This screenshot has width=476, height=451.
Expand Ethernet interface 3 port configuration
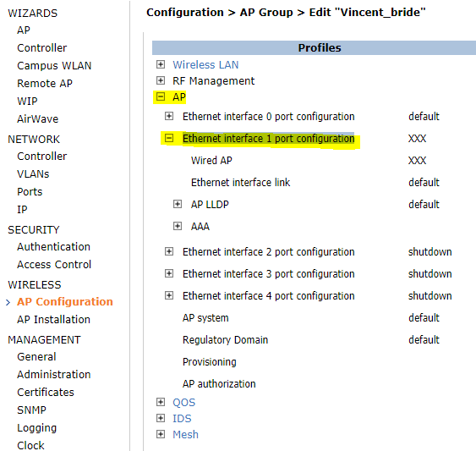[169, 273]
